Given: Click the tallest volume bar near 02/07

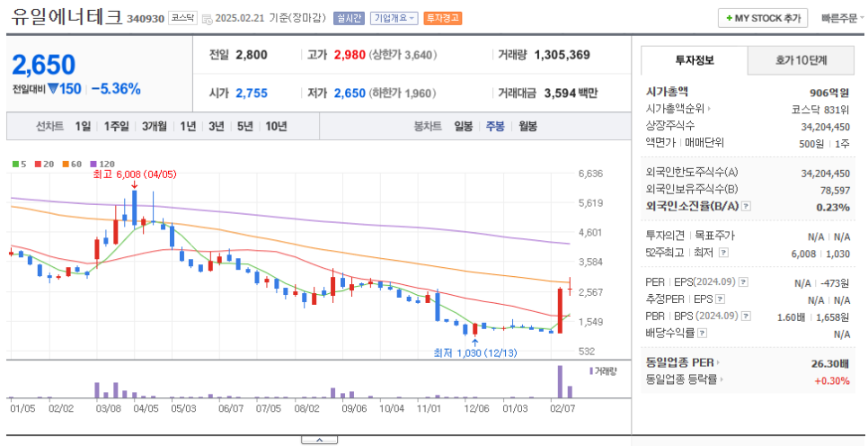Looking at the screenshot, I should tap(560, 381).
